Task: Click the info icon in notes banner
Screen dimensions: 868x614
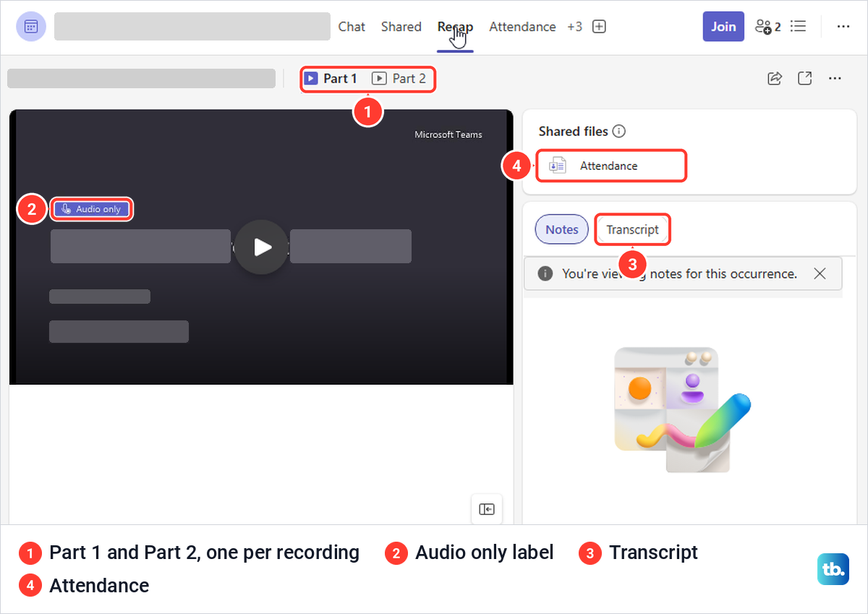Action: 546,274
